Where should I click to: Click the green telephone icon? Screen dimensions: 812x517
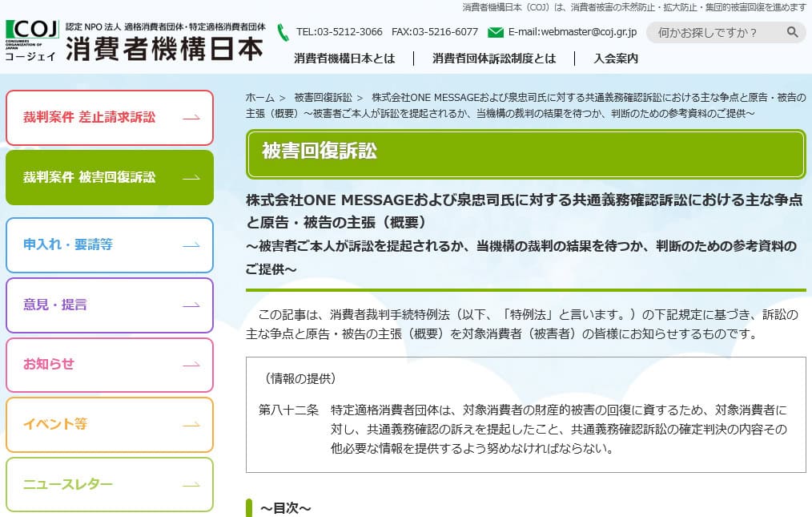(283, 32)
